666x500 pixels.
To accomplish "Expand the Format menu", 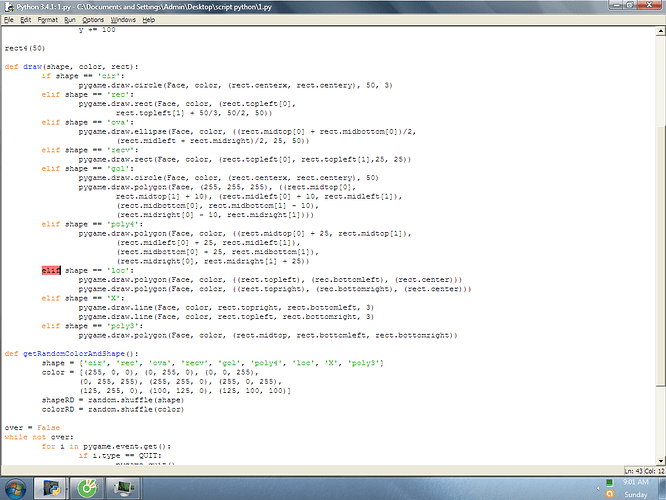I will [47, 19].
